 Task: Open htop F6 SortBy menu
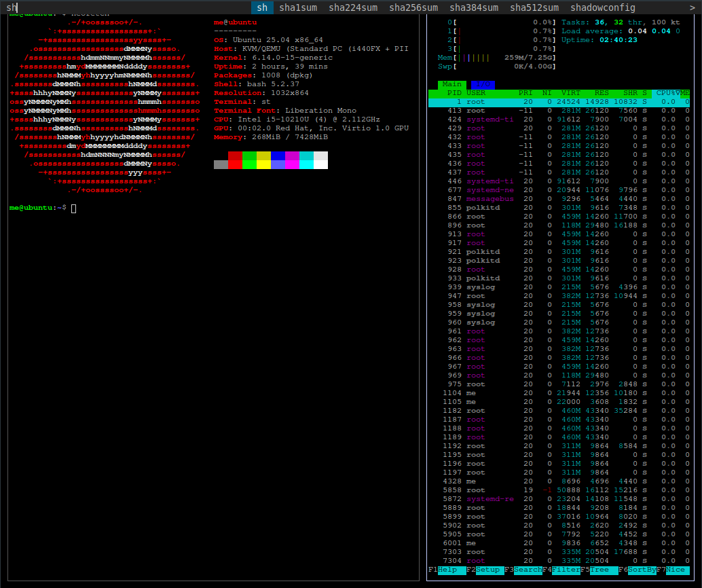[x=637, y=570]
